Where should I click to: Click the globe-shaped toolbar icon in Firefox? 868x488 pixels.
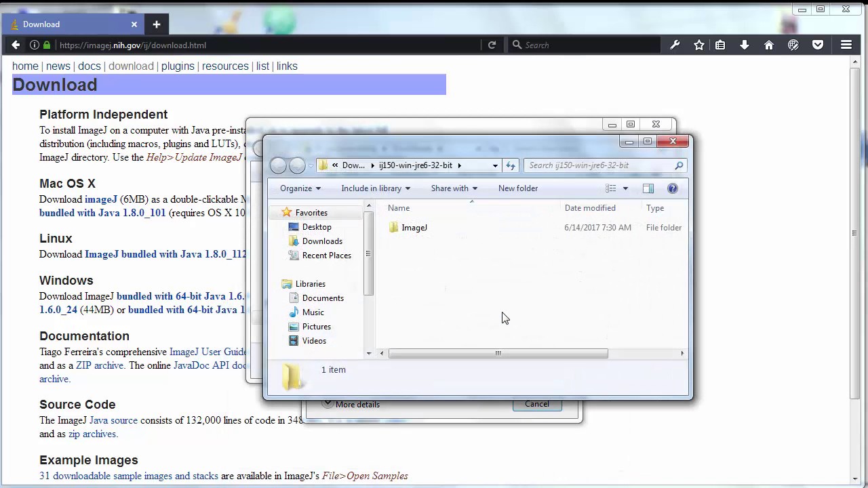click(793, 45)
